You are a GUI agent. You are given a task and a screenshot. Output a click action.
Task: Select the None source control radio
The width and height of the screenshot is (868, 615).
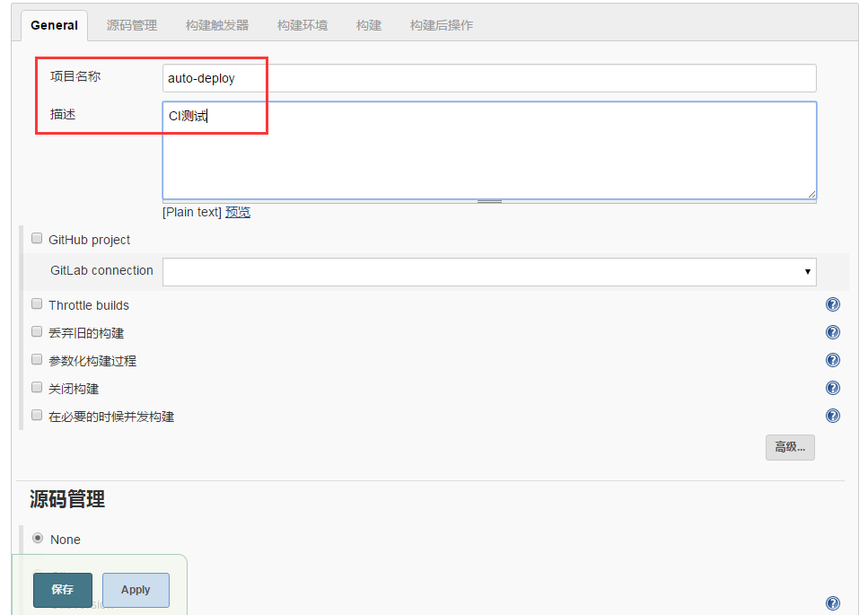(38, 538)
